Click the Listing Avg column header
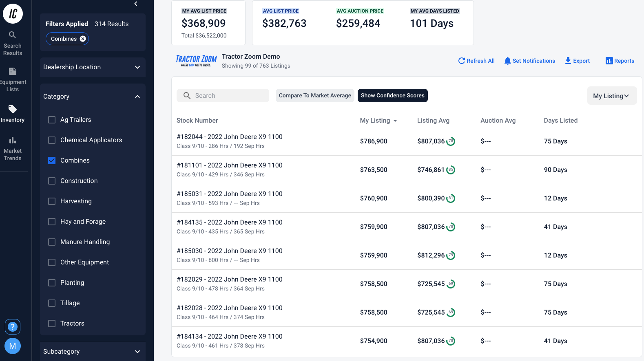Screen dimensions: 644x361 (x=433, y=121)
